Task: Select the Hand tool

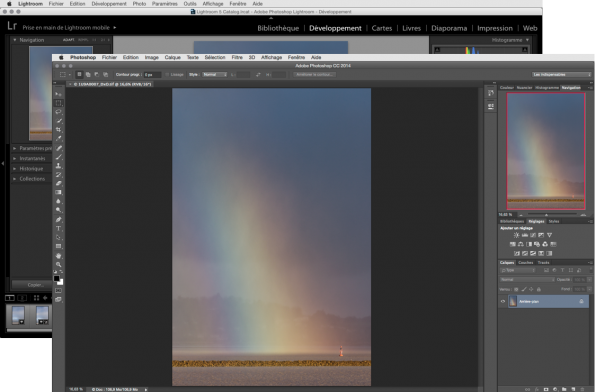Action: point(58,256)
